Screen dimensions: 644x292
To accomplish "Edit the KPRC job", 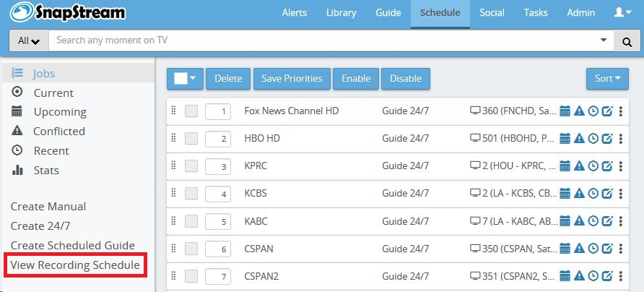I will tap(607, 166).
